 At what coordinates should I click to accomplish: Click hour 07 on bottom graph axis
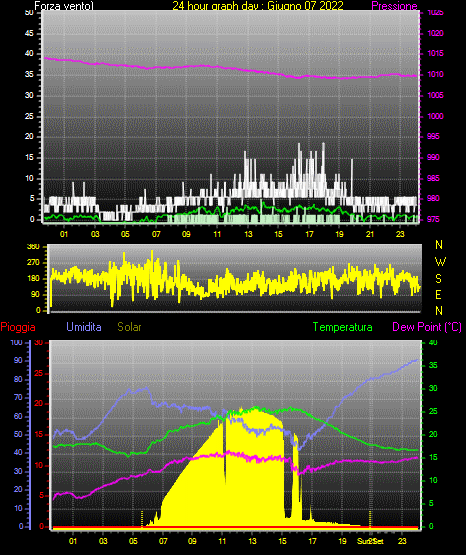(x=163, y=541)
